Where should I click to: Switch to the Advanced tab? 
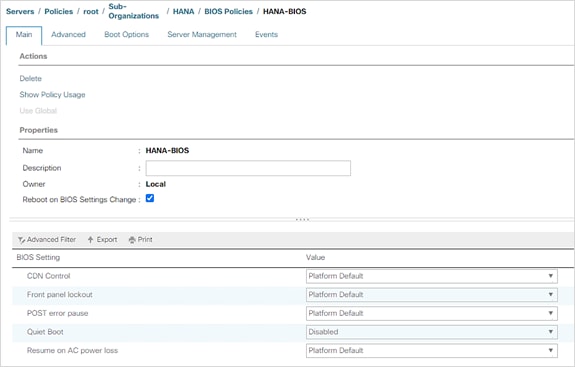68,34
